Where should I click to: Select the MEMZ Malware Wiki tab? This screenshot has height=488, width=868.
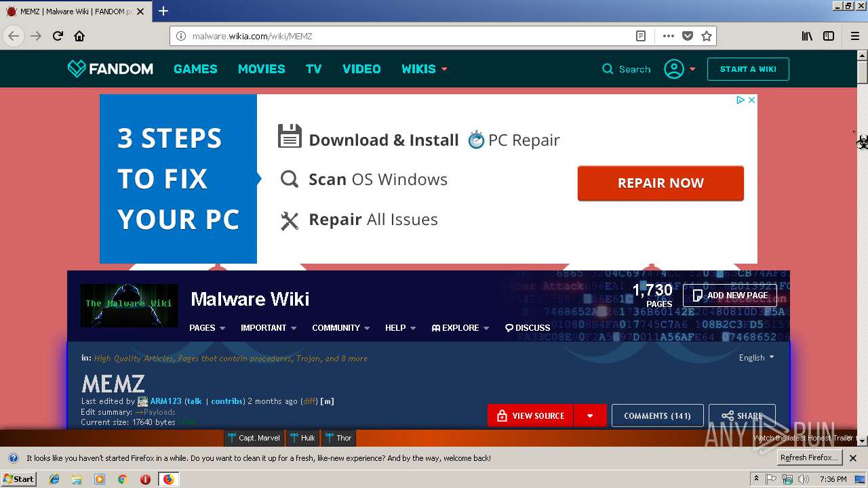[76, 12]
